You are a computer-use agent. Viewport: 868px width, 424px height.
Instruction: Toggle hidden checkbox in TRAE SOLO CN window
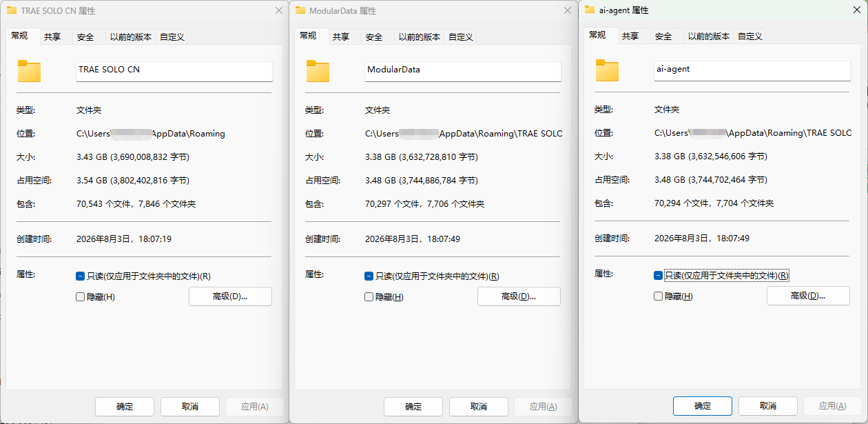pos(81,297)
